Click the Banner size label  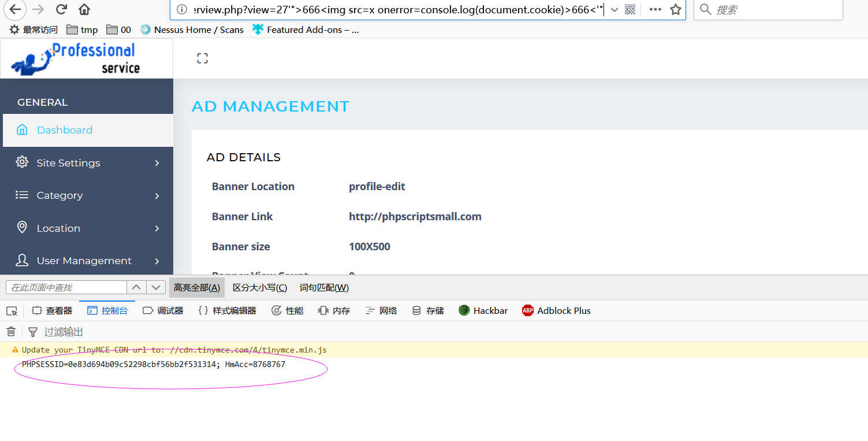tap(241, 247)
